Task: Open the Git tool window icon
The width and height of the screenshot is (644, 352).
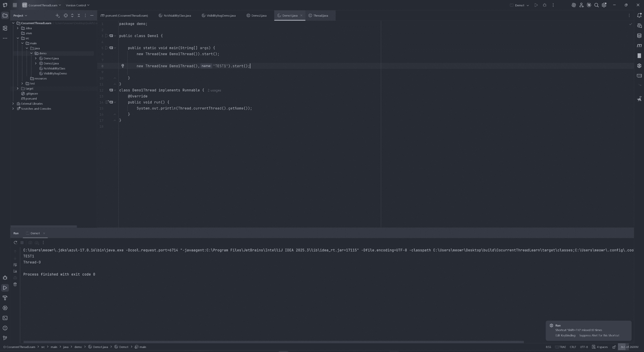Action: 5,338
